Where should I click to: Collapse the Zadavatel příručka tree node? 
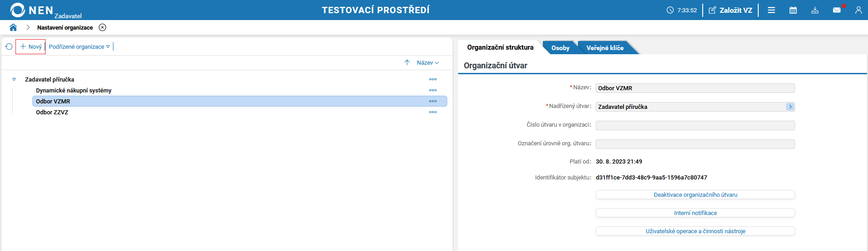coord(14,79)
